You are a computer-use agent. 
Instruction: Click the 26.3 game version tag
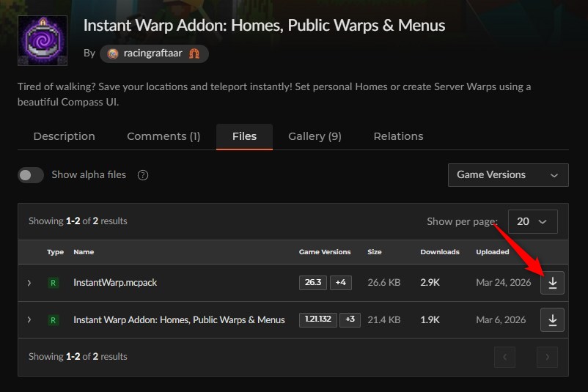point(313,283)
